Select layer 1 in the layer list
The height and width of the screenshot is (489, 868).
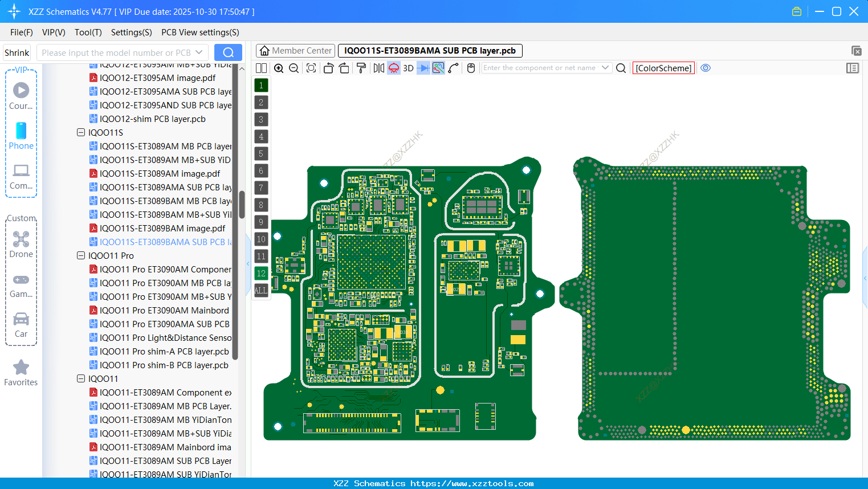click(260, 85)
